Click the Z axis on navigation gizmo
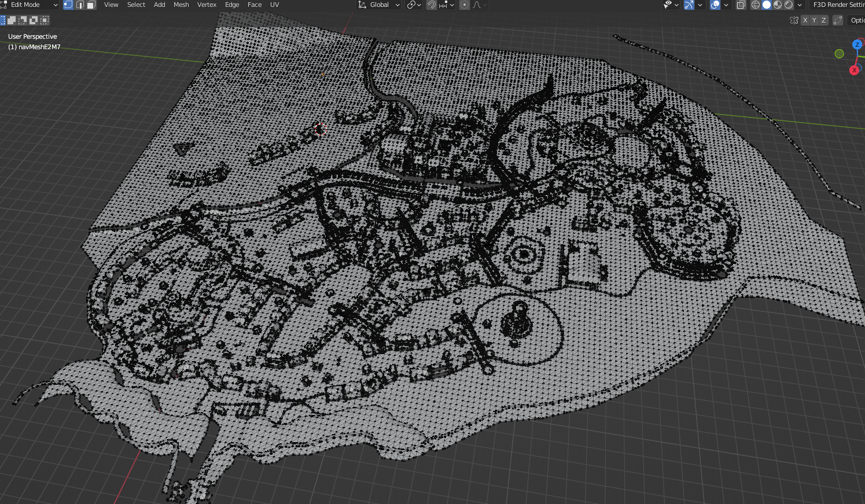This screenshot has width=865, height=504. pos(857,45)
